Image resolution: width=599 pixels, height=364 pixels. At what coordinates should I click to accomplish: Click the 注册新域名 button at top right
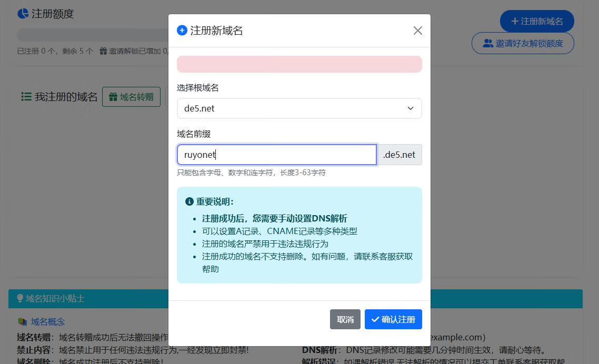(x=536, y=21)
